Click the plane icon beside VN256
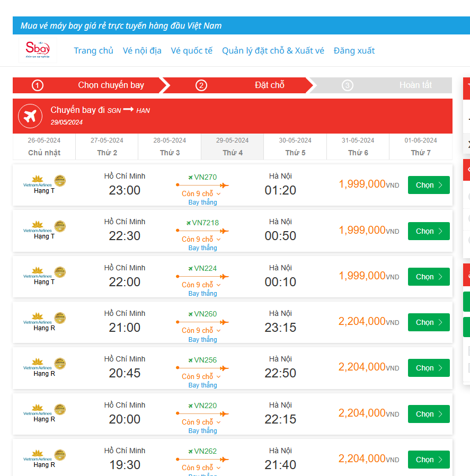This screenshot has width=470, height=476. (x=191, y=360)
